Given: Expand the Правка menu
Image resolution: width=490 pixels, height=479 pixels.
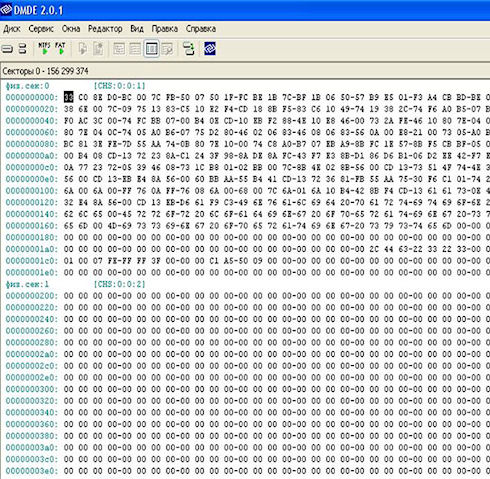Looking at the screenshot, I should (165, 29).
